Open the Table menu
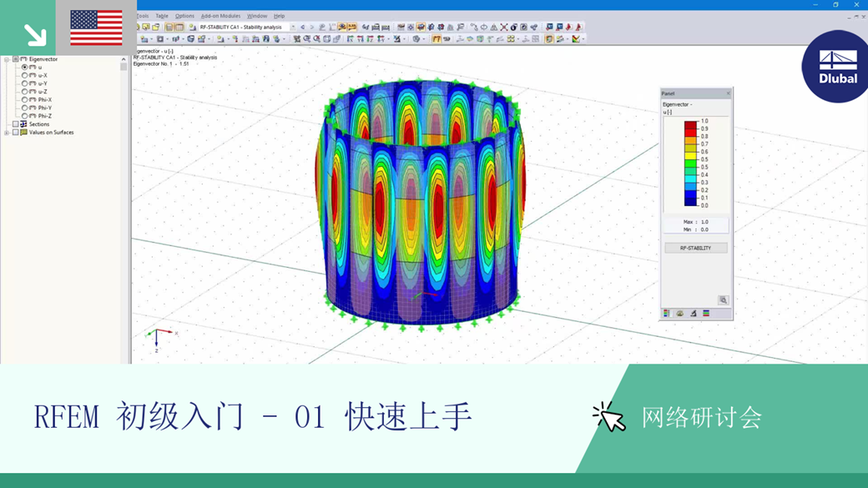Image resolution: width=868 pixels, height=488 pixels. pyautogui.click(x=162, y=16)
